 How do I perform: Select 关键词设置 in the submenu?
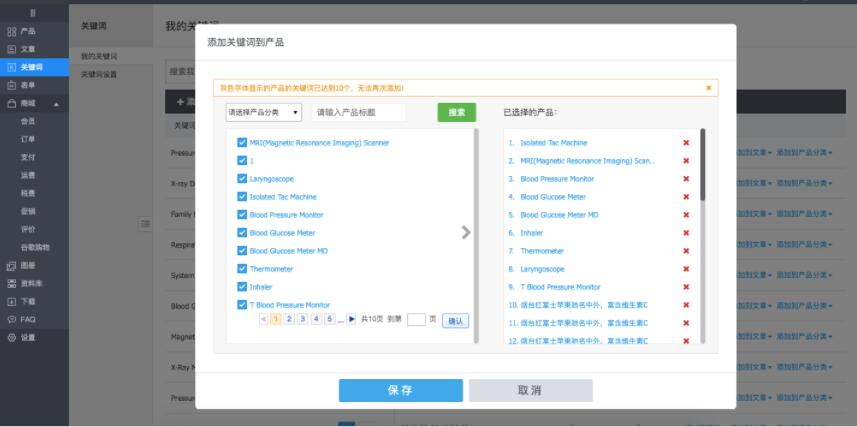99,74
